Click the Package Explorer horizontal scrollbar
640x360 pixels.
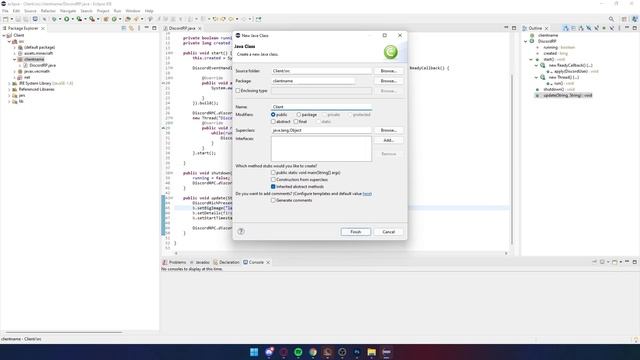(63, 332)
